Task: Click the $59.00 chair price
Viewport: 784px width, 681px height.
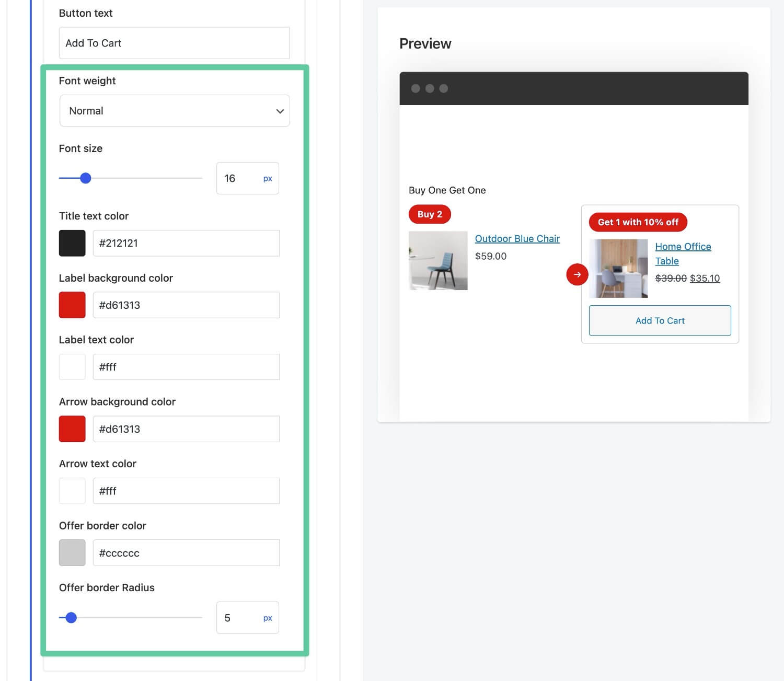Action: tap(491, 256)
